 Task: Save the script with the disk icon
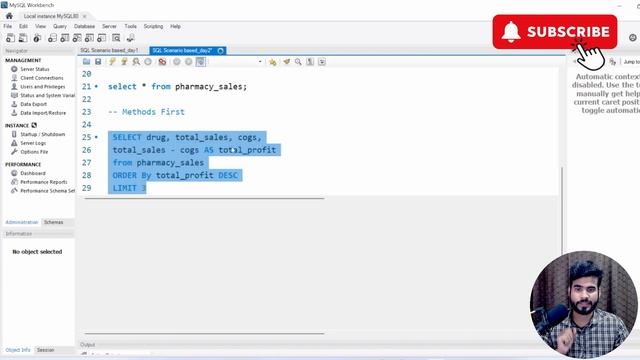[x=98, y=62]
